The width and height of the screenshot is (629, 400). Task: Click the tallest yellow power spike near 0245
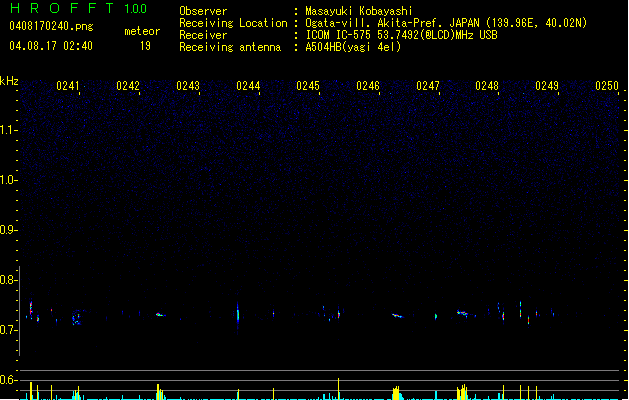[x=339, y=388]
